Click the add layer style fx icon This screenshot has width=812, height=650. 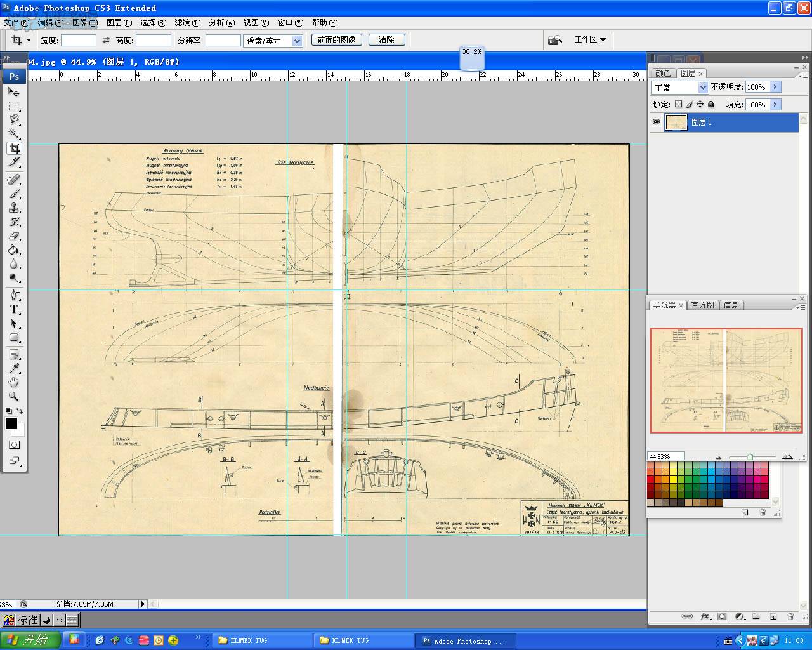[705, 616]
